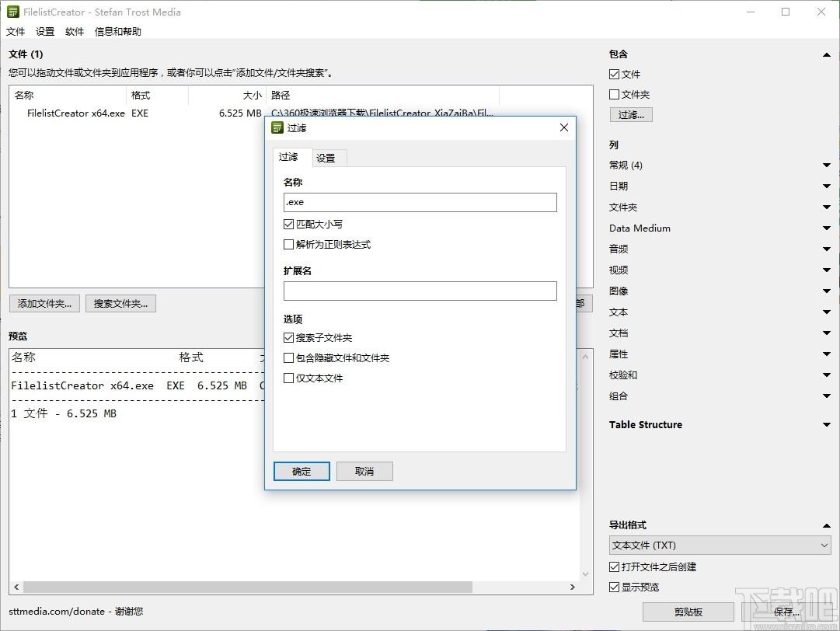
Task: Sort by the 格式 column header
Action: (158, 96)
